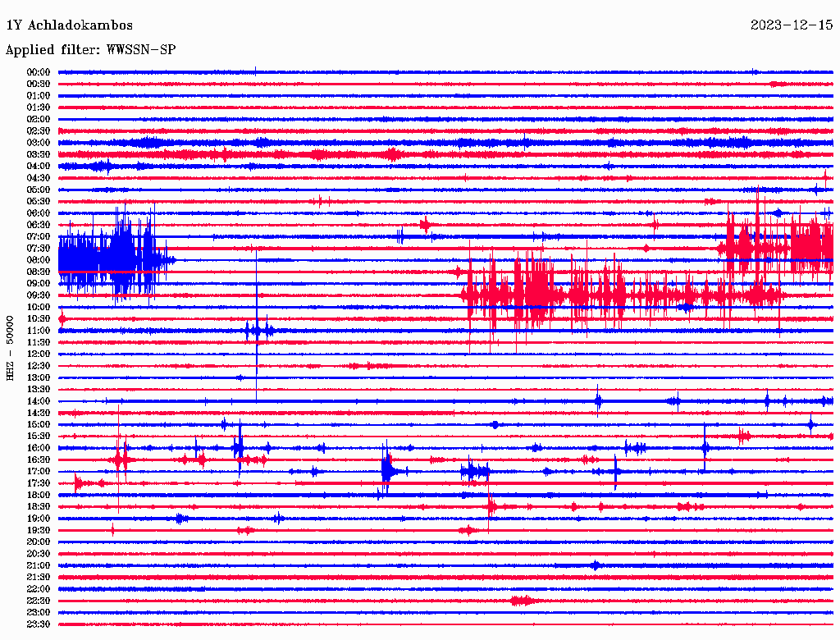Click the 12:00 time label
The height and width of the screenshot is (640, 840).
[38, 354]
